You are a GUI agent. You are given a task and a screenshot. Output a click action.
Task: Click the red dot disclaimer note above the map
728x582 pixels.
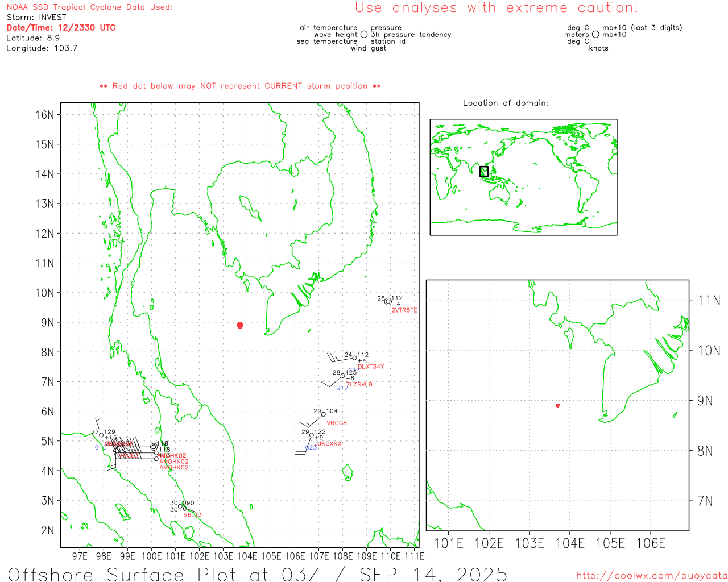240,86
